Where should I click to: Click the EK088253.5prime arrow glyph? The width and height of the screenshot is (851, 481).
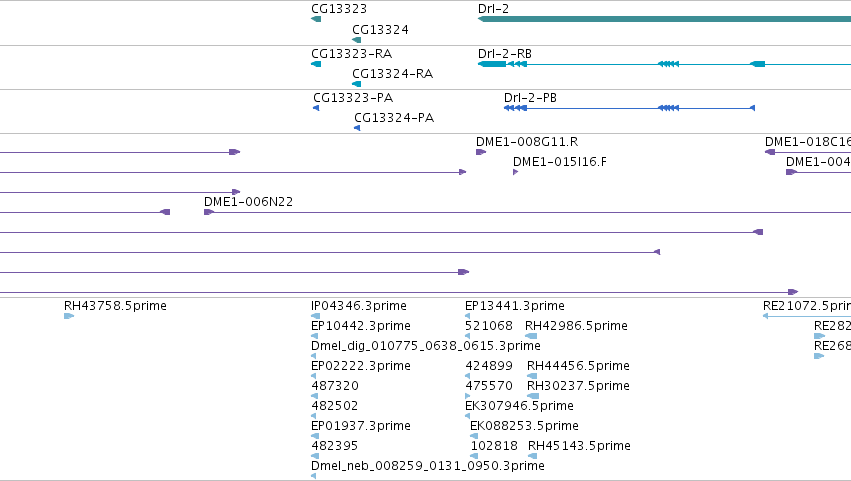coord(474,436)
